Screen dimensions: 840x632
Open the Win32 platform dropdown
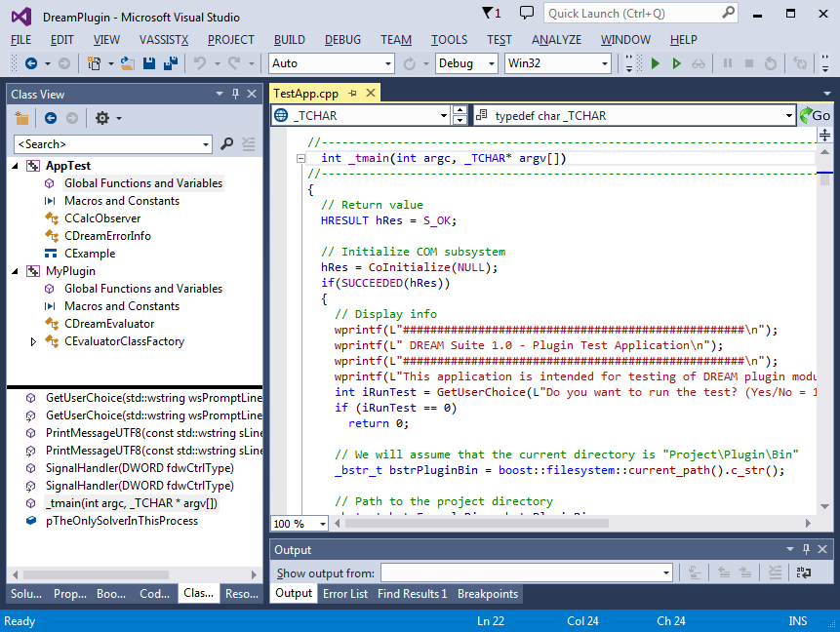(604, 63)
